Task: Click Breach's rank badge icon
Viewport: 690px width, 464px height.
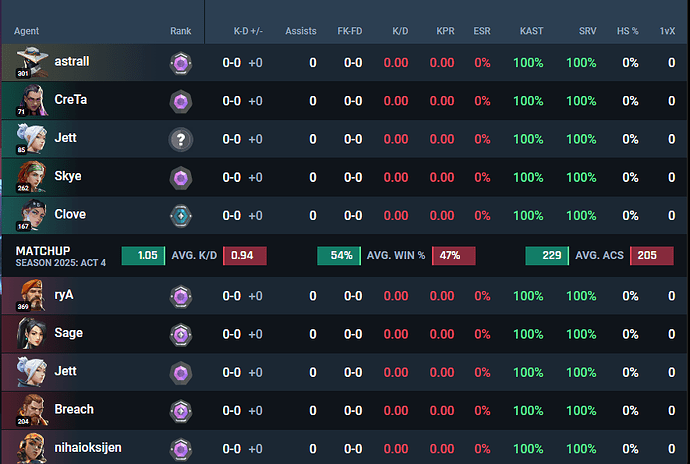Action: [x=181, y=411]
